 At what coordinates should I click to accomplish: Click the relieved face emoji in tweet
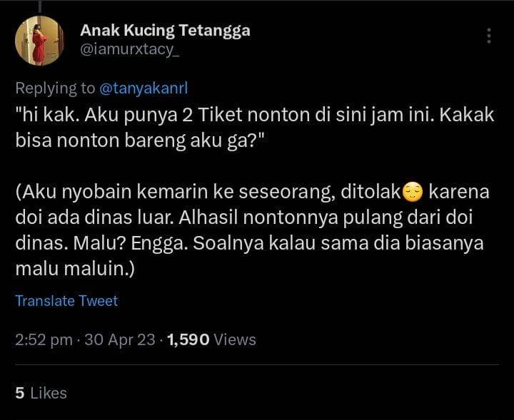coord(413,192)
